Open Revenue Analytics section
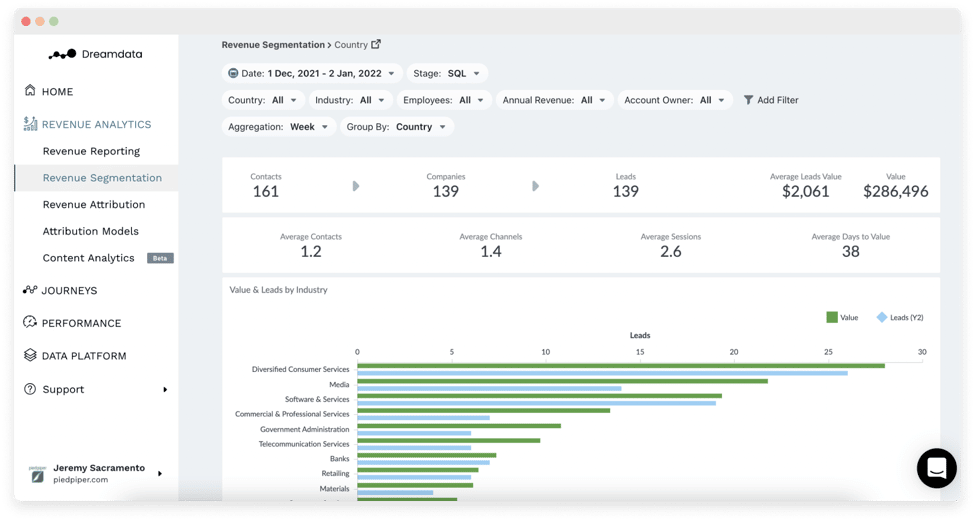975x521 pixels. (x=96, y=124)
